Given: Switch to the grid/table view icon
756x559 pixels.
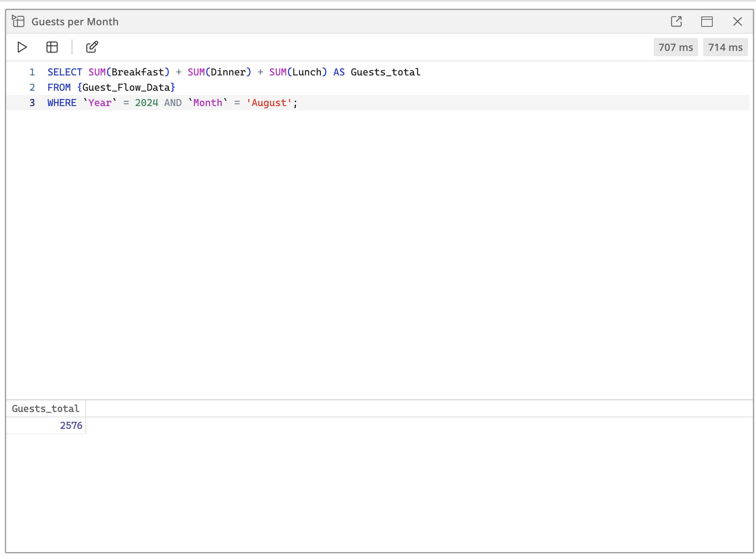Looking at the screenshot, I should click(52, 47).
